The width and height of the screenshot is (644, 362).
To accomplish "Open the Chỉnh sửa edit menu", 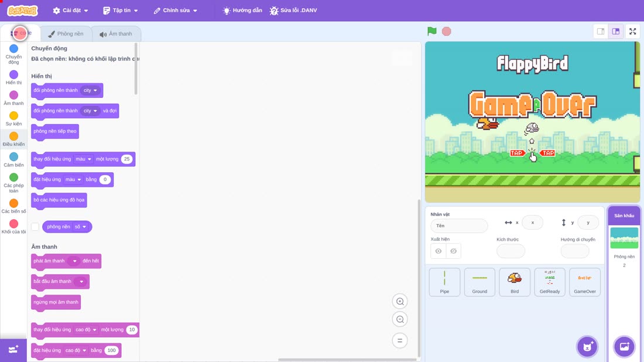I will point(176,11).
